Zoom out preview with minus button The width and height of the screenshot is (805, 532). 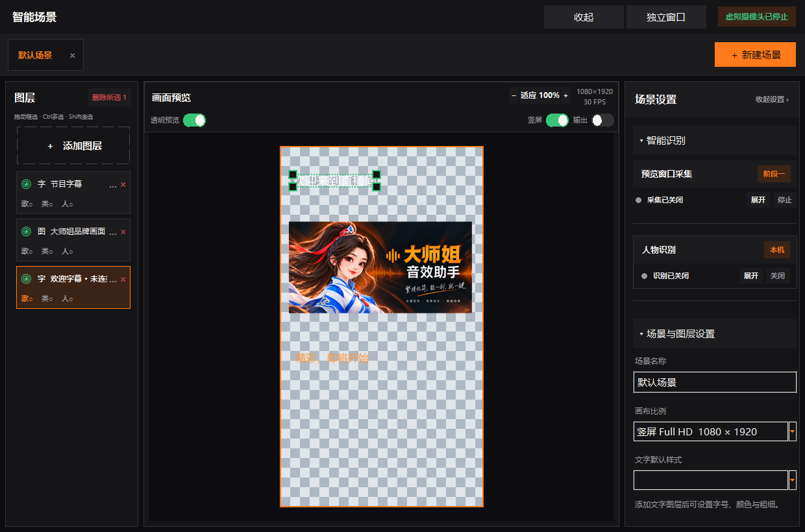[514, 95]
